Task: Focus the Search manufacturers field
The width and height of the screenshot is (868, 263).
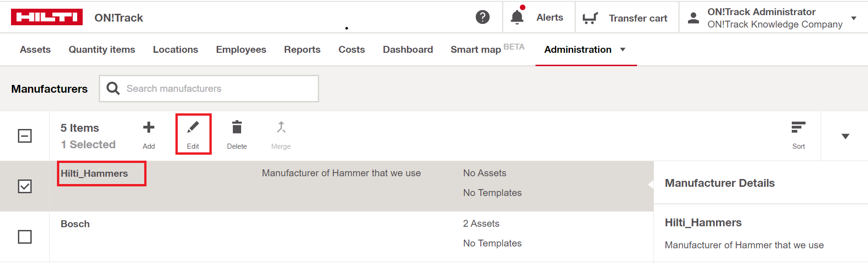Action: [209, 89]
